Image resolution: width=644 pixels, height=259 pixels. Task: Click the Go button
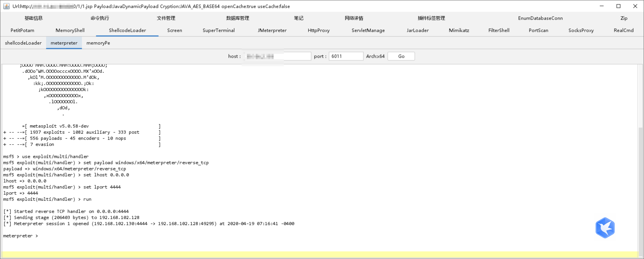tap(401, 56)
